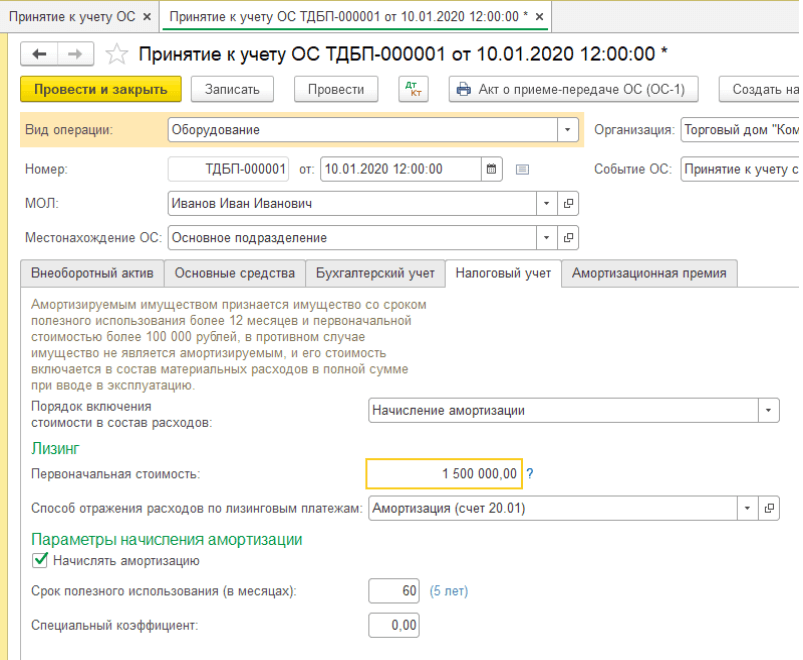Switch to the Бухгалтерский учет tab

[375, 273]
